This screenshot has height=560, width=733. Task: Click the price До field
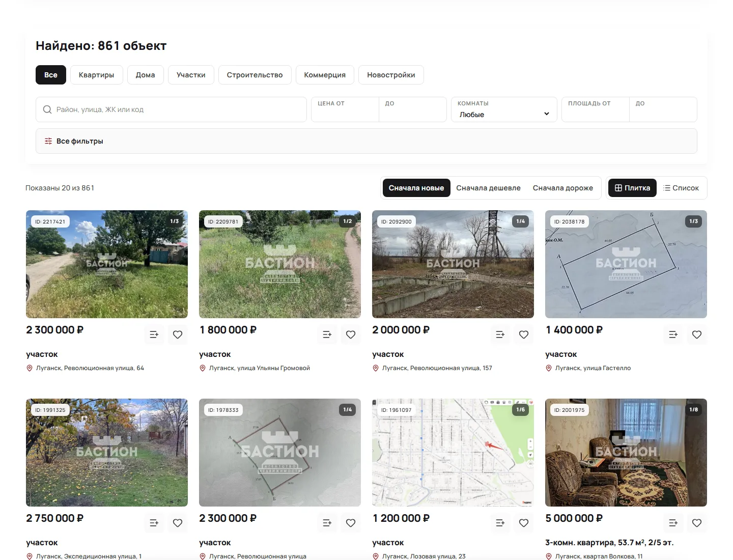tap(413, 109)
